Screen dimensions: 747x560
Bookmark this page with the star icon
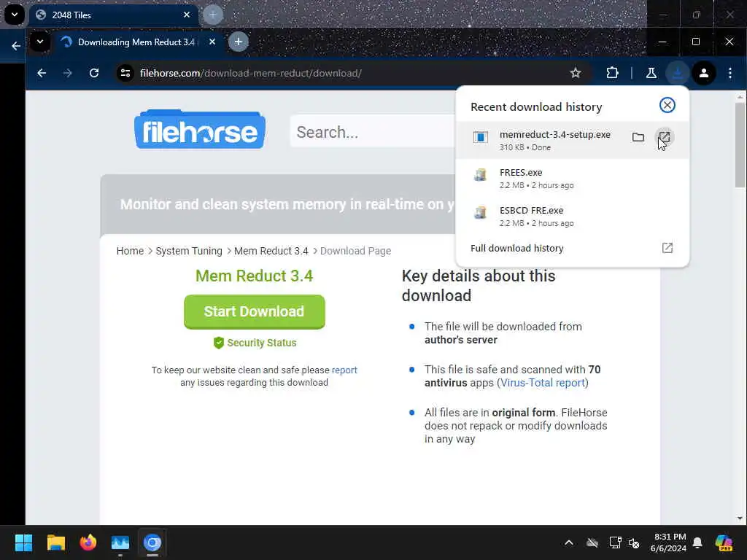[576, 73]
